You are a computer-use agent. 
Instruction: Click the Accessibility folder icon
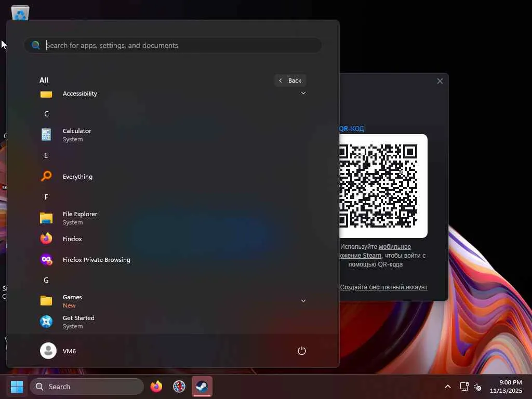point(46,95)
